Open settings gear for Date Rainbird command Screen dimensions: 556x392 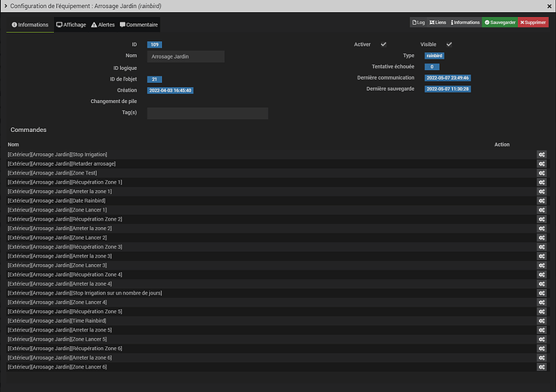(541, 200)
